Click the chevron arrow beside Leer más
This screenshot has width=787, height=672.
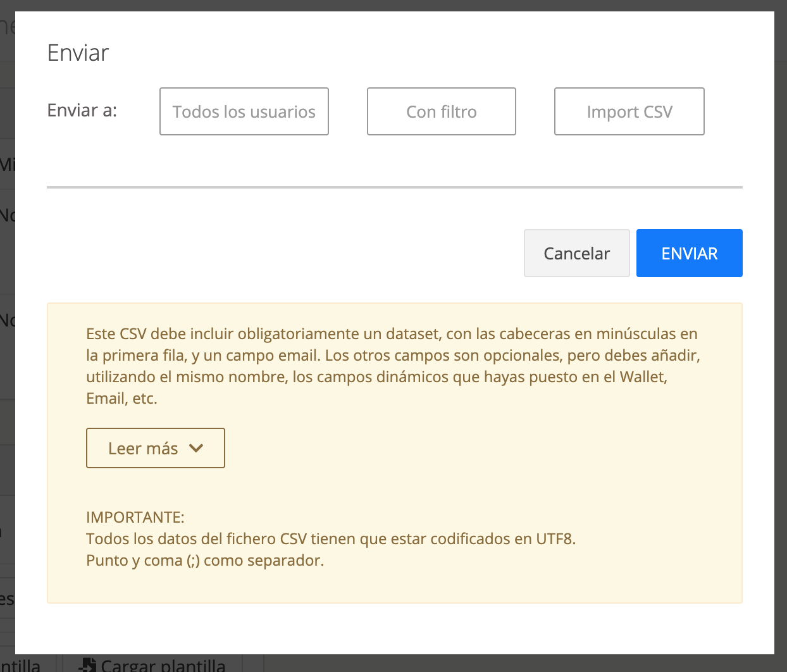coord(196,448)
